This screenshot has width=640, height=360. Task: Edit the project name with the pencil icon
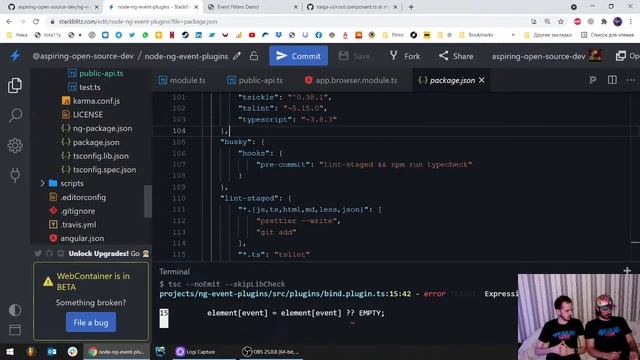click(x=237, y=56)
